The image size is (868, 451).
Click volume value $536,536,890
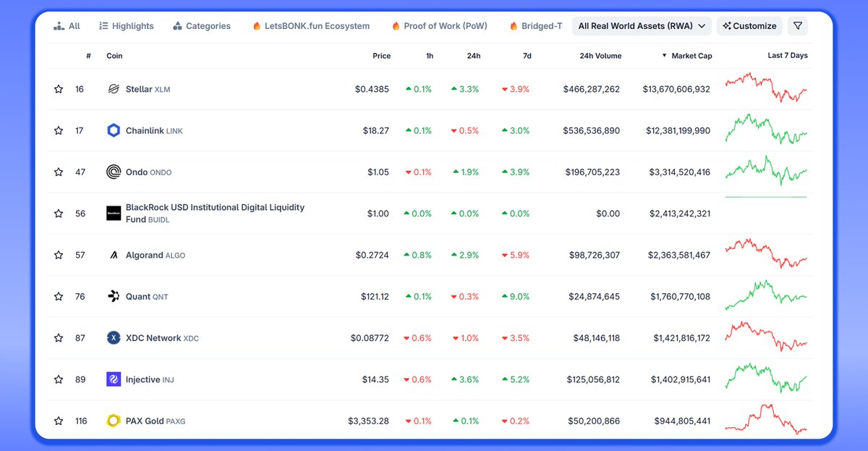(592, 131)
